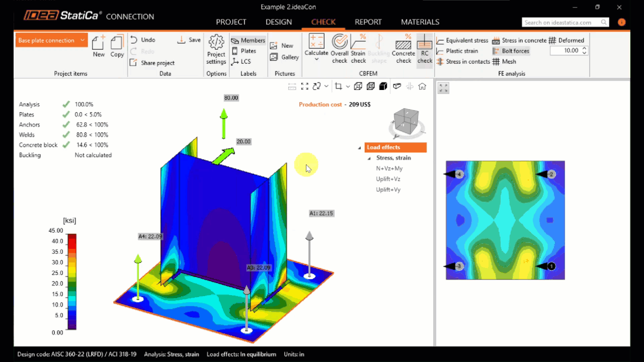Open the MATERIALS ribbon tab
The image size is (644, 362).
tap(420, 22)
